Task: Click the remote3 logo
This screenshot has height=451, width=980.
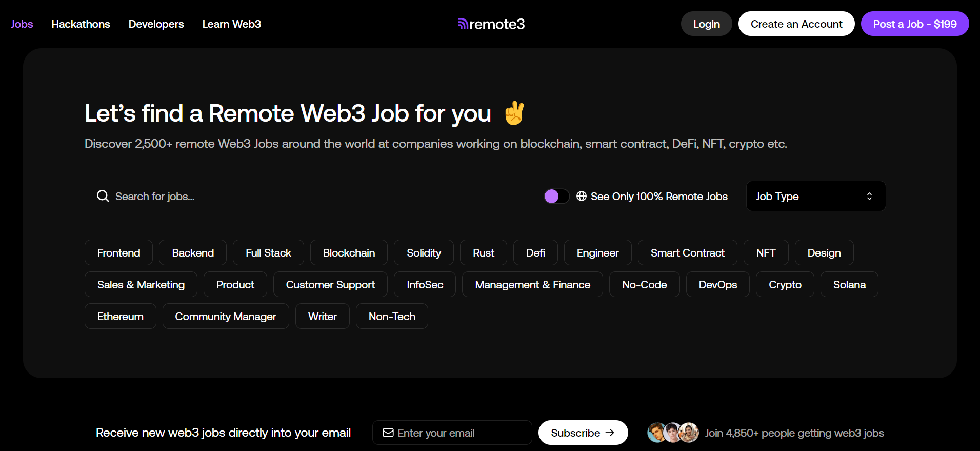Action: tap(490, 24)
